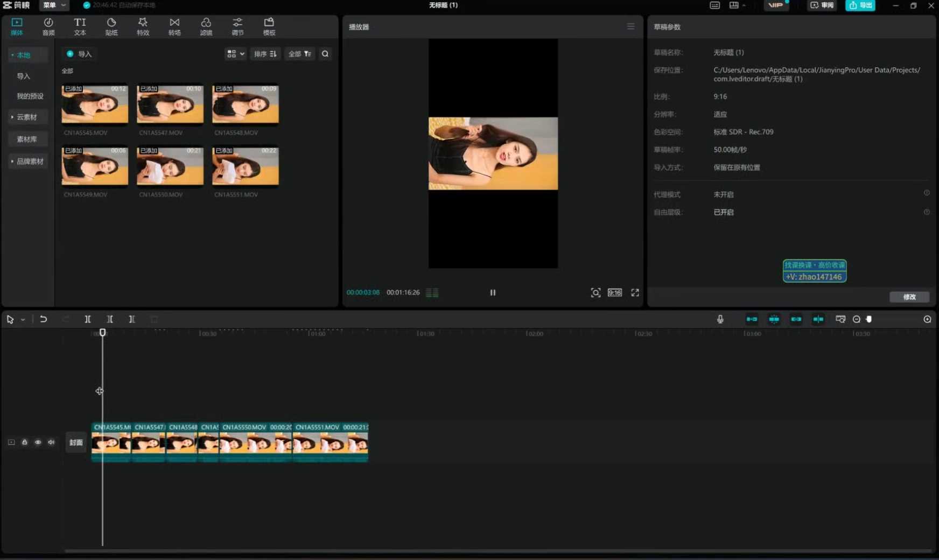Mute the track with speaker icon

tap(51, 442)
